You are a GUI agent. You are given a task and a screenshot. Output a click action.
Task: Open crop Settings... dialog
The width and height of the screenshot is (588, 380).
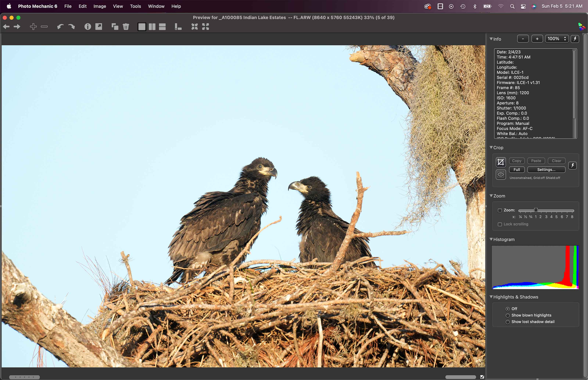pos(546,170)
